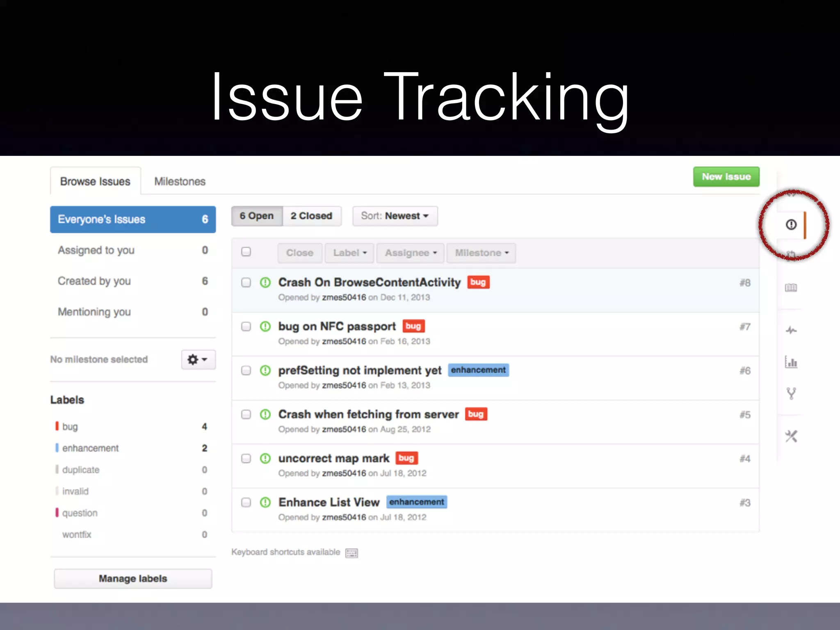
Task: Select Created by you filter
Action: pos(133,281)
